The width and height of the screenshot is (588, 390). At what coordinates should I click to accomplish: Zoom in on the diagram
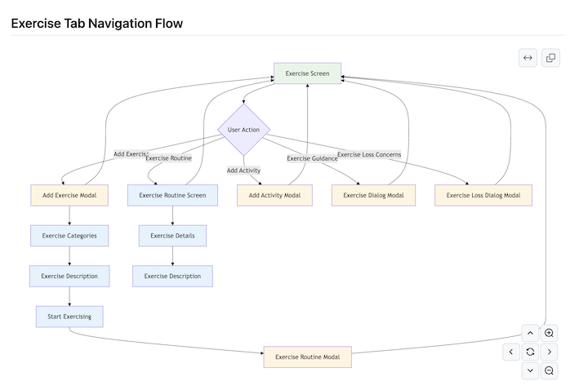pos(550,333)
